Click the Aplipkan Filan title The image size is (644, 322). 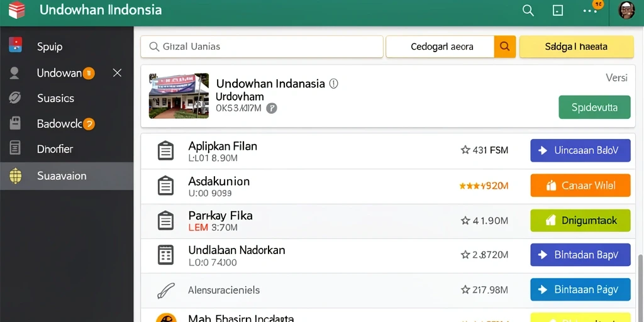pyautogui.click(x=223, y=146)
